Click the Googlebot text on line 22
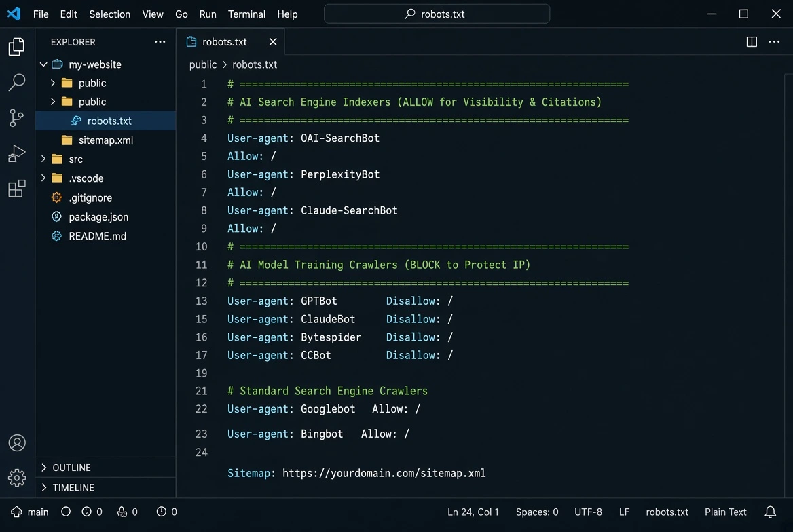Viewport: 793px width, 532px height. click(328, 409)
